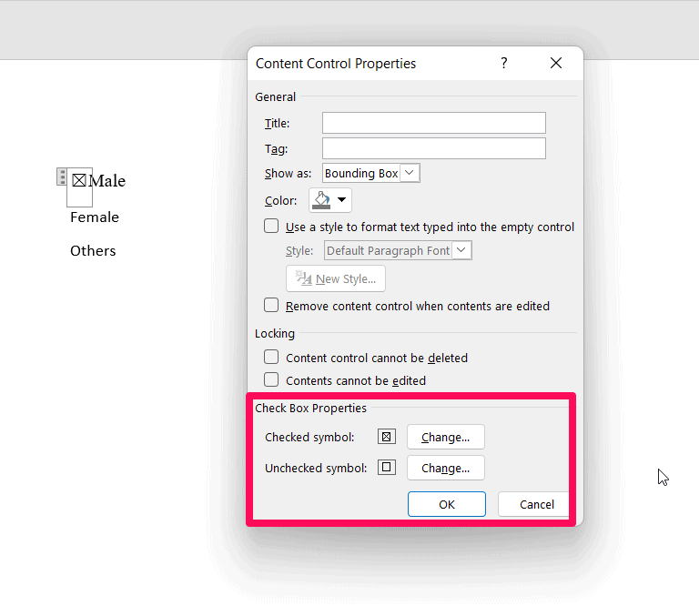The width and height of the screenshot is (699, 616).
Task: Toggle the Male check box in document
Action: pos(79,180)
